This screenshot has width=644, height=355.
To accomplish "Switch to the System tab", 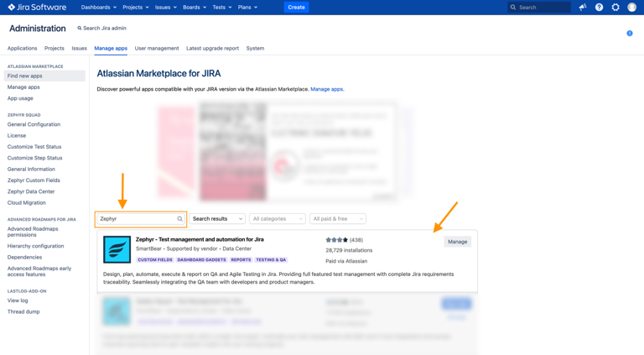I will (255, 48).
